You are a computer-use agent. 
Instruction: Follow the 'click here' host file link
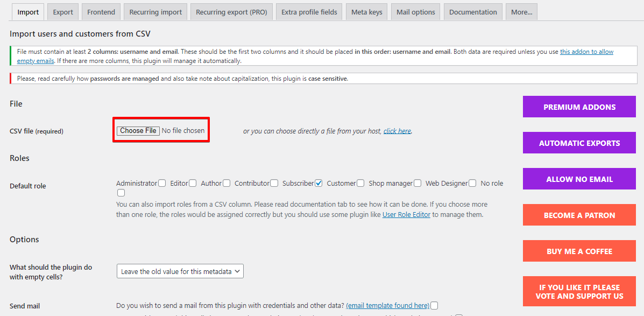(x=397, y=131)
